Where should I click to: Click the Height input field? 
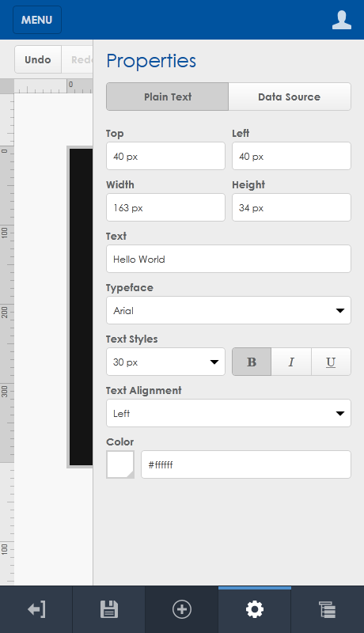tap(291, 207)
